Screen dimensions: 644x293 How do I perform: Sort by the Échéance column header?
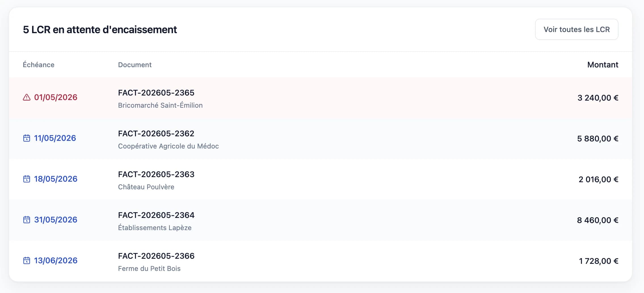(x=39, y=65)
